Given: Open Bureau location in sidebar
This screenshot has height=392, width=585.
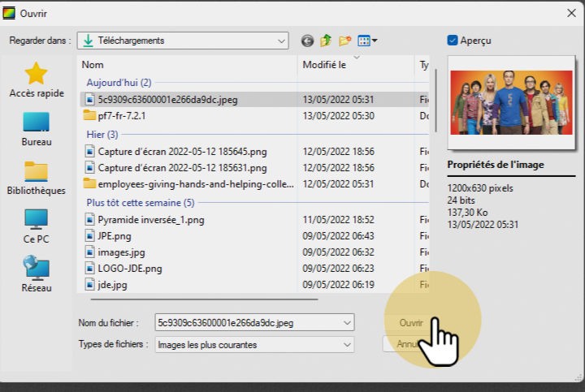Looking at the screenshot, I should tap(37, 129).
